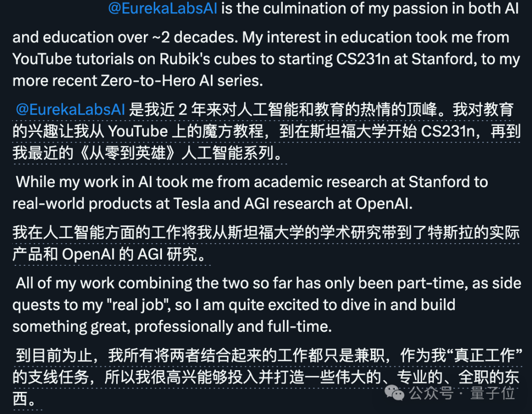Click the WeChat logo icon in watermark

[x=394, y=393]
